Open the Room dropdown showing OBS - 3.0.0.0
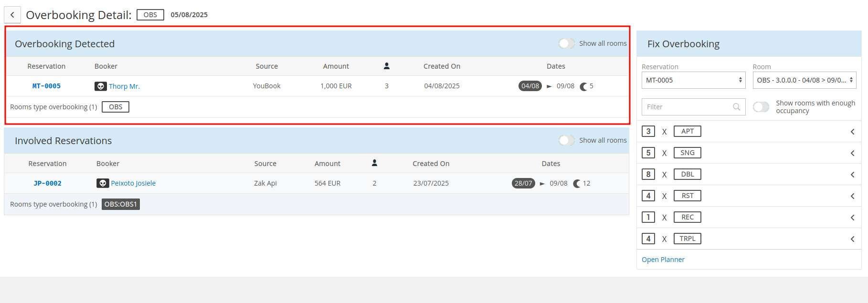The width and height of the screenshot is (868, 303). [804, 80]
